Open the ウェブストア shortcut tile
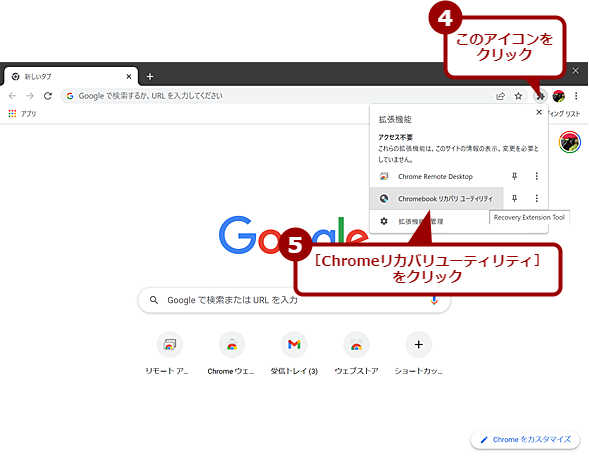 tap(356, 353)
